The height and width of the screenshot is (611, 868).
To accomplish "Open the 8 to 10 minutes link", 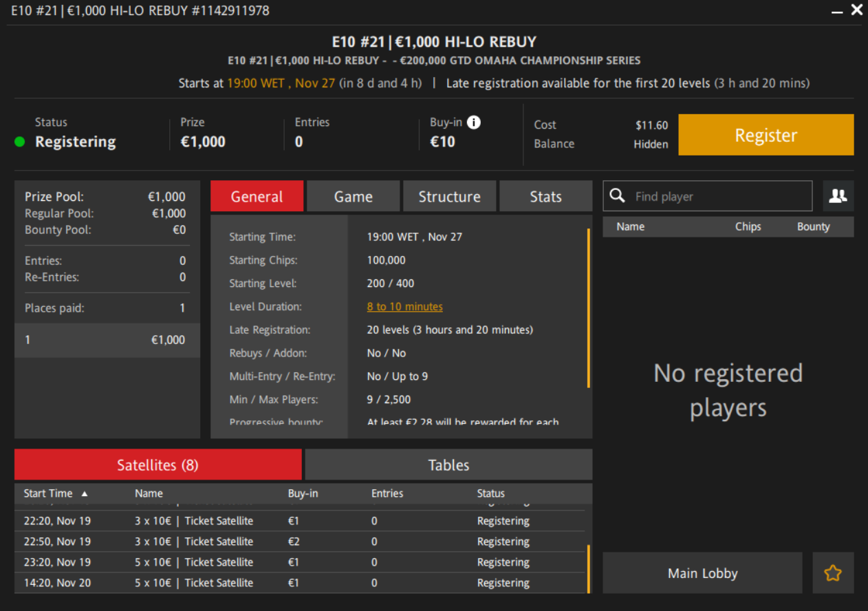I will coord(404,307).
